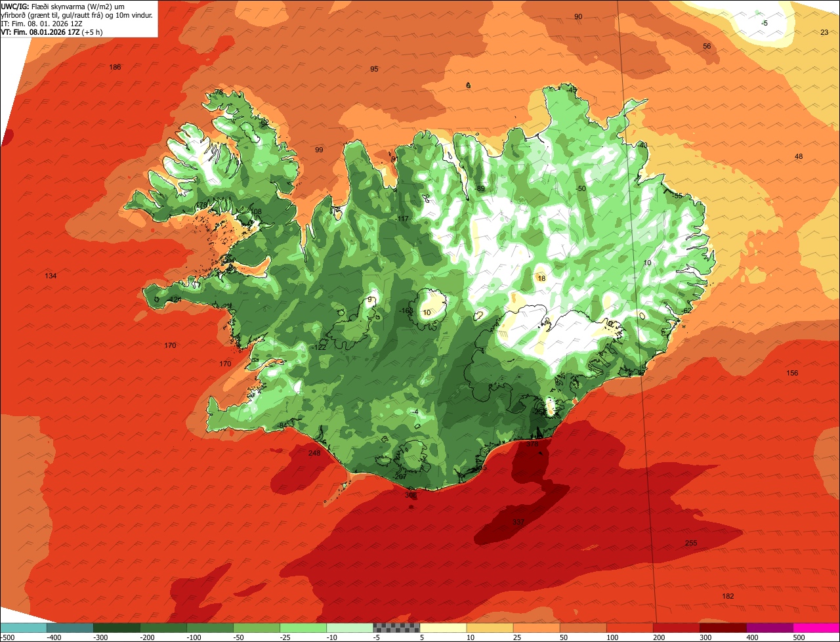Click the 23 value at the top-right corner
The width and height of the screenshot is (840, 642).
824,32
